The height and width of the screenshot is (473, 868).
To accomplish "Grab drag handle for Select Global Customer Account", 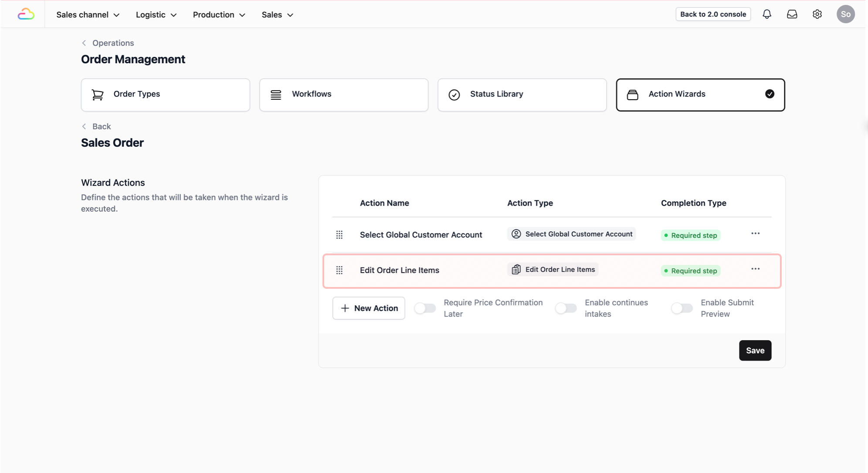I will coord(339,235).
